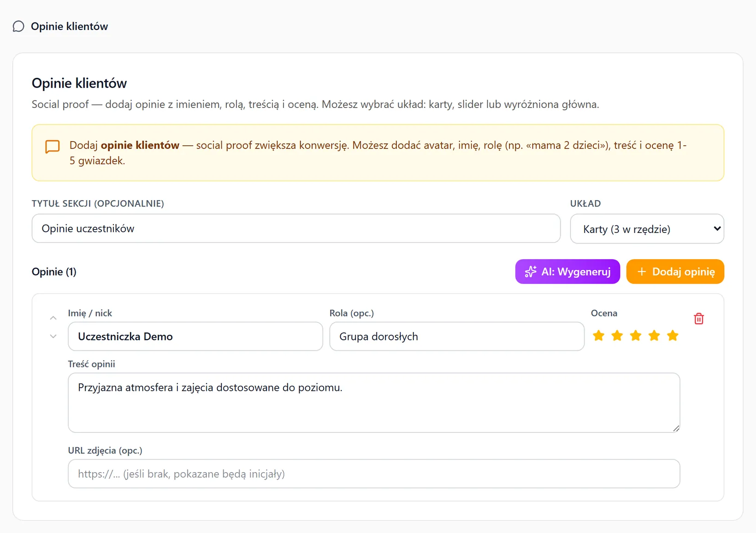Move the opinion up with the chevron
Viewport: 756px width, 533px height.
53,318
